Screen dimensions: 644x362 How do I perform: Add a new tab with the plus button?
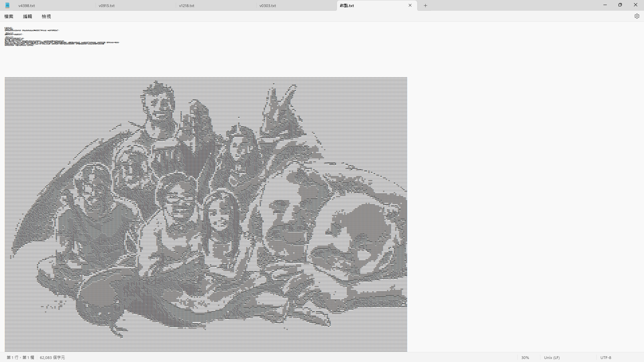click(x=425, y=5)
